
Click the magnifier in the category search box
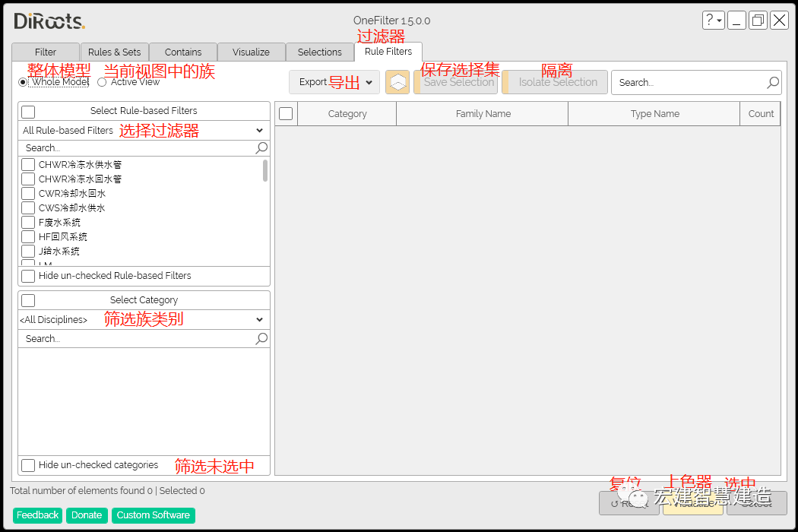point(262,338)
